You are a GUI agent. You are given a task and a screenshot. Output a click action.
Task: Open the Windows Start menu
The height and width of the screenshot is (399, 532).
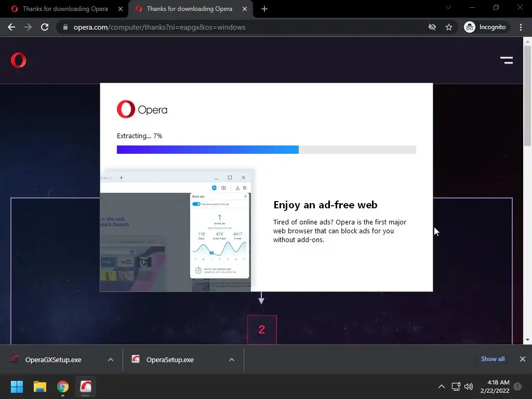click(17, 387)
